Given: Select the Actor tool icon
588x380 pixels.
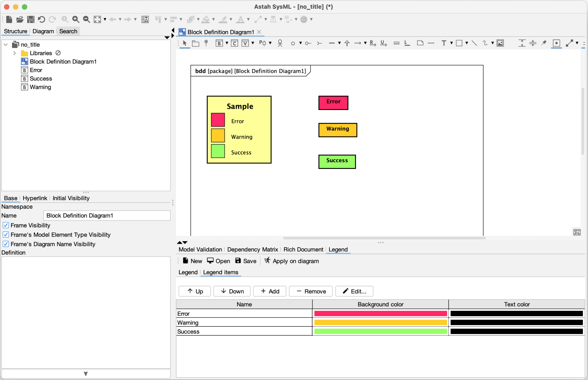Looking at the screenshot, I should pyautogui.click(x=280, y=43).
